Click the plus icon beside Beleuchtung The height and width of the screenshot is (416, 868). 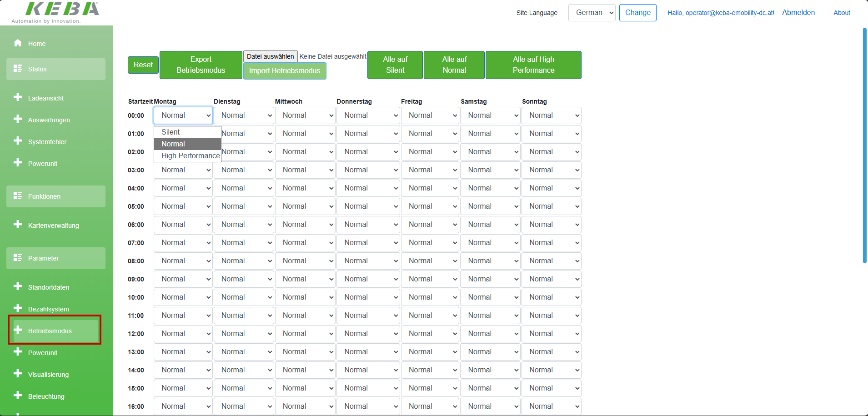[x=18, y=395]
